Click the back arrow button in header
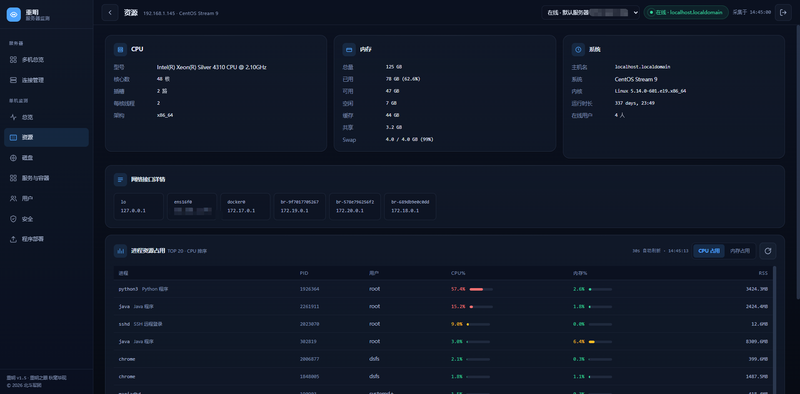800x394 pixels. pyautogui.click(x=110, y=12)
